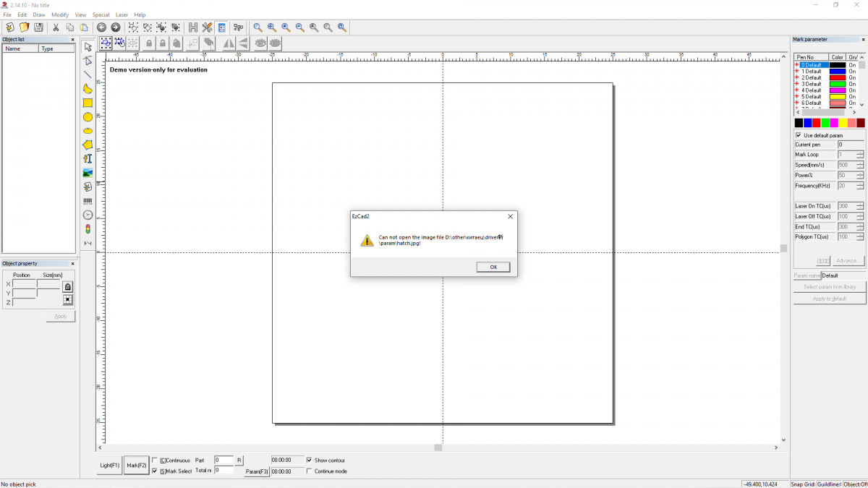Screen dimensions: 868x488
Task: Toggle the size lock icon in Object property
Action: [68, 287]
